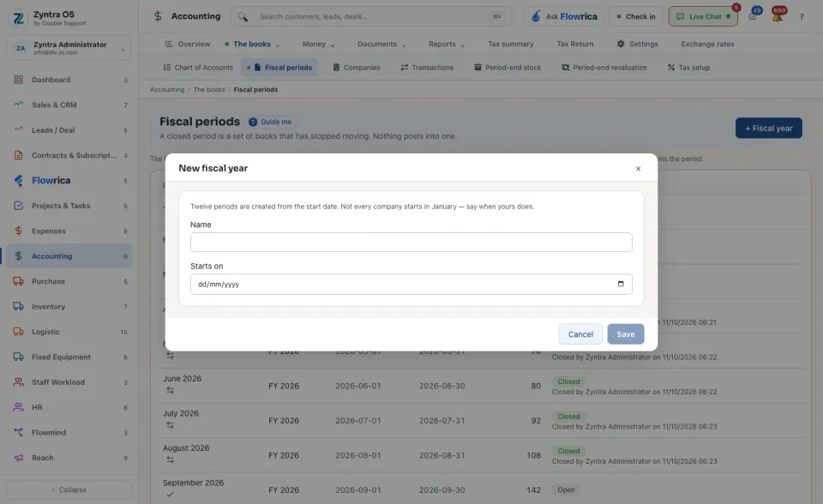The height and width of the screenshot is (504, 823).
Task: Close the New fiscal year dialog
Action: [x=638, y=169]
